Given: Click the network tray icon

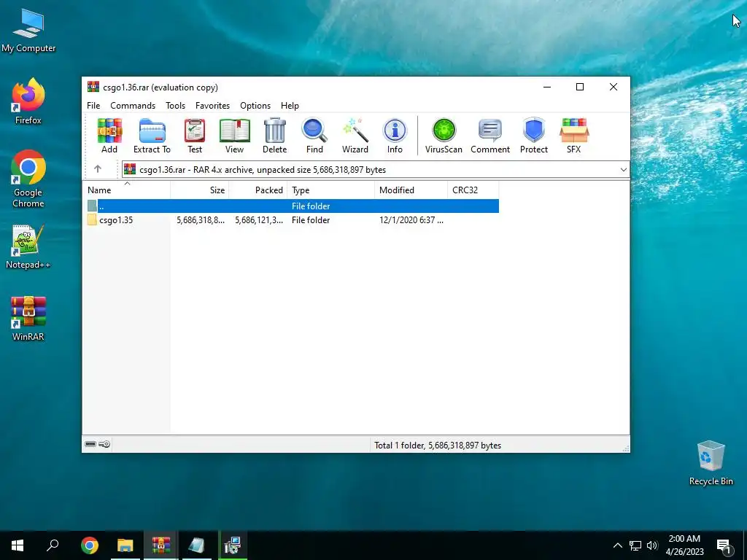Looking at the screenshot, I should tap(635, 545).
